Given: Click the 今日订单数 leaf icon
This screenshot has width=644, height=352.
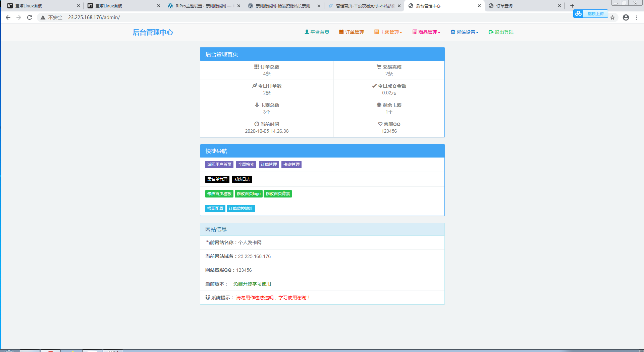Looking at the screenshot, I should [x=255, y=86].
